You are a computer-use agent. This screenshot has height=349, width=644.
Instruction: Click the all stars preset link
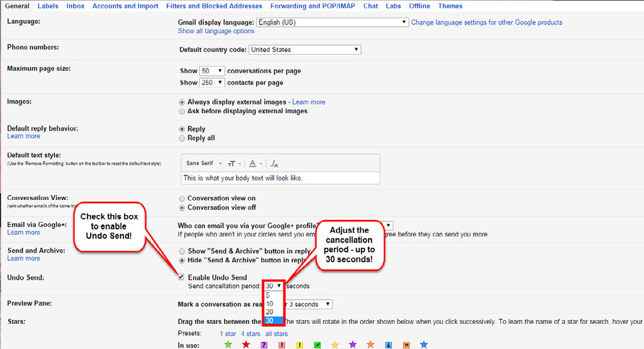pos(277,334)
